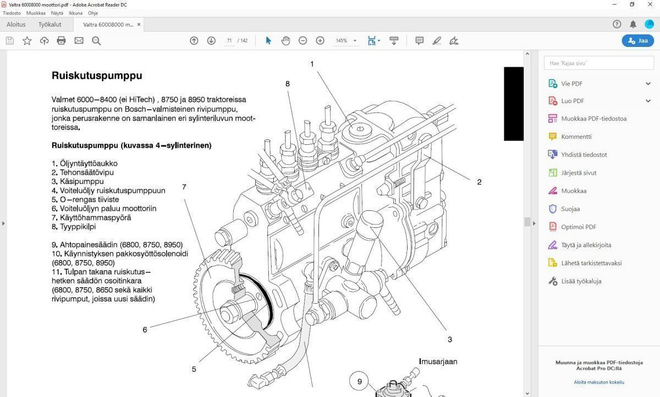
Task: Zoom out with the minus icon
Action: click(303, 41)
